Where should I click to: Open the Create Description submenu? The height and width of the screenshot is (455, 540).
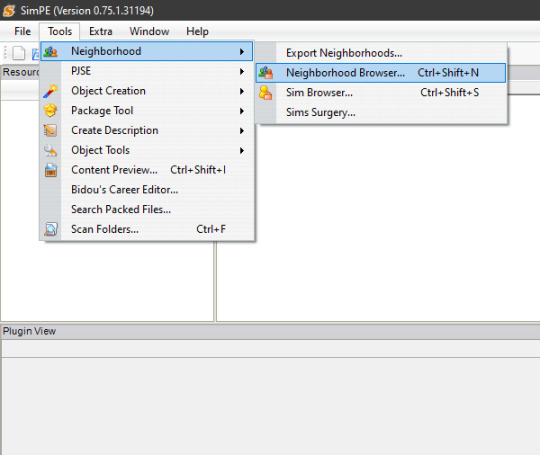(x=147, y=131)
